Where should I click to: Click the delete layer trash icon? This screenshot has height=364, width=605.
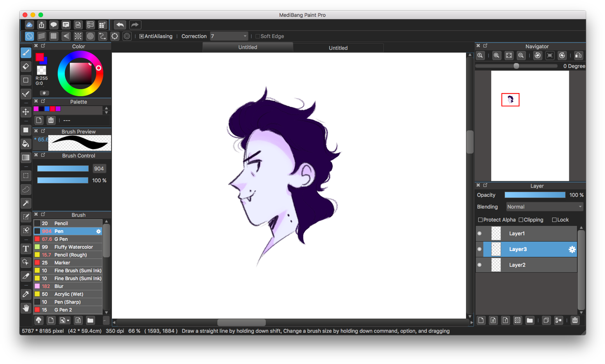(575, 320)
